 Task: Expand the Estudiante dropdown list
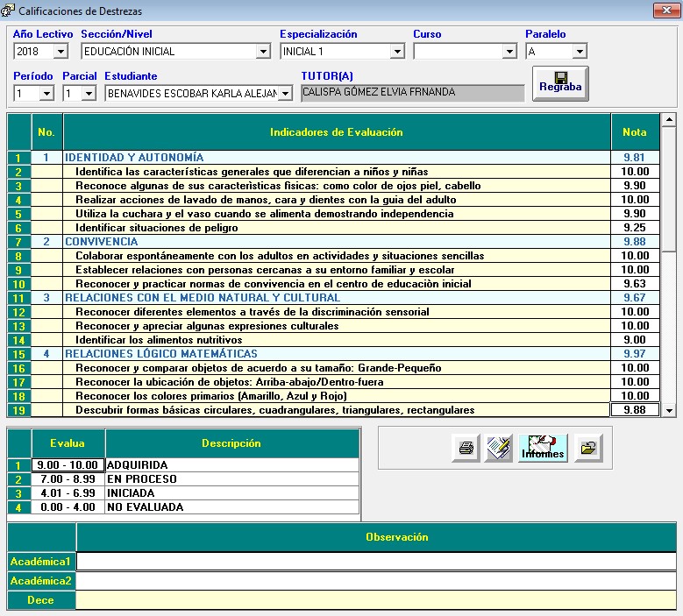coord(285,93)
